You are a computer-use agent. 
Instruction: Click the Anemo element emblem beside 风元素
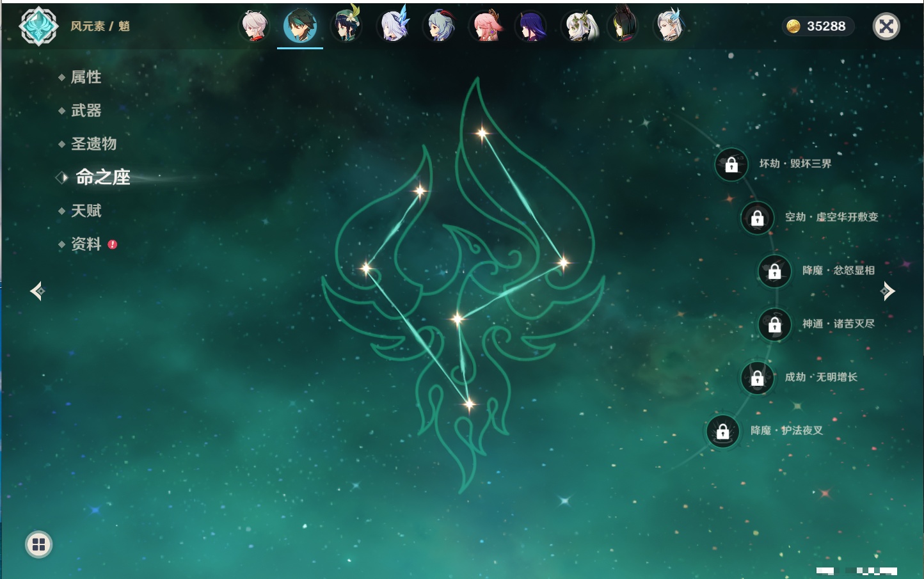[x=39, y=26]
